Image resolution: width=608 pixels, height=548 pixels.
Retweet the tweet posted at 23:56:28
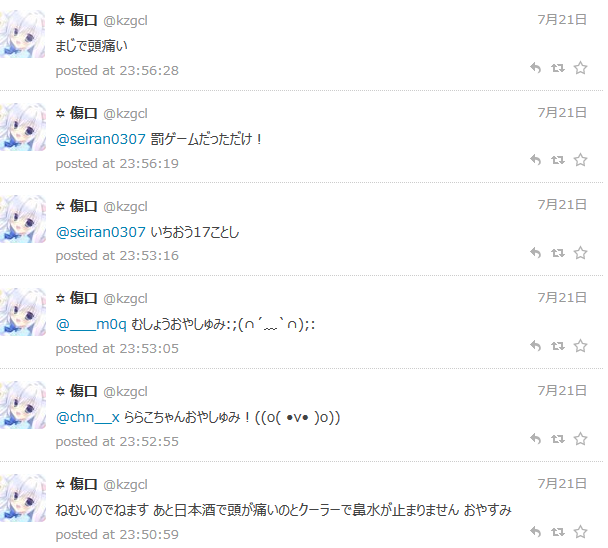[x=558, y=68]
